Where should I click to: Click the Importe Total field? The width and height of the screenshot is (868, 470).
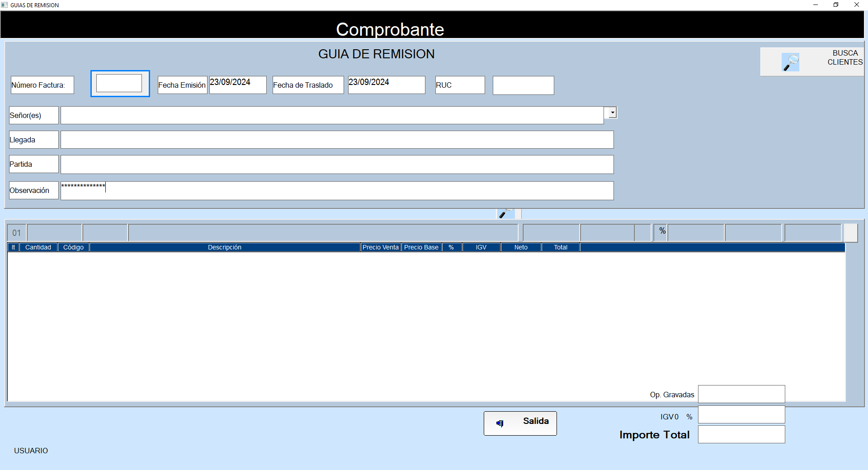(741, 434)
